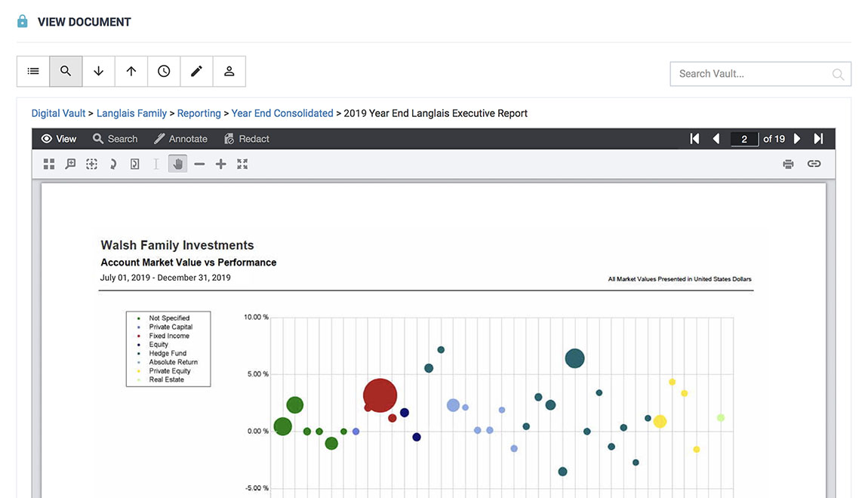Toggle the fullscreen fit icon
This screenshot has width=868, height=498.
tap(242, 164)
